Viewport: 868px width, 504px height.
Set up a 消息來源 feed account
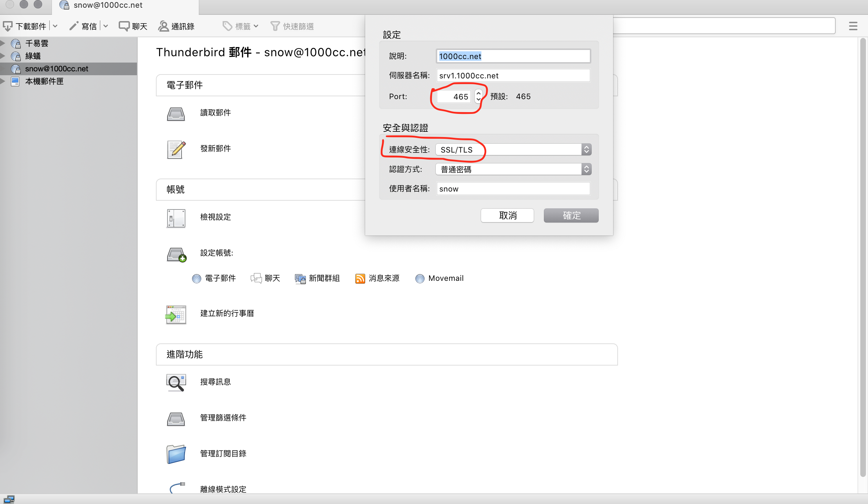(384, 278)
